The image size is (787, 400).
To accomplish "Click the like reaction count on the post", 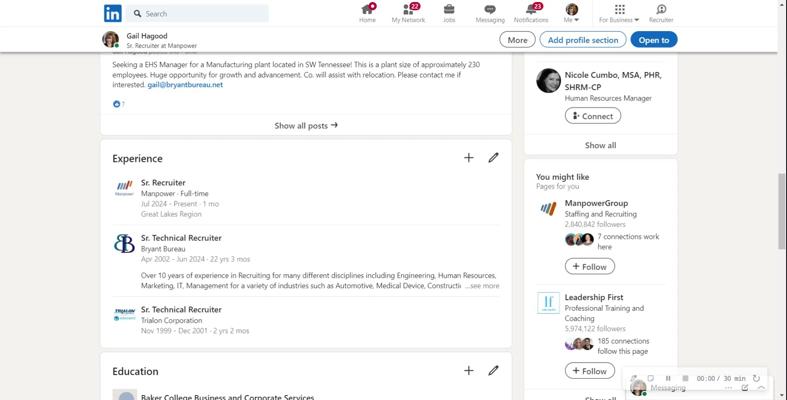I will pyautogui.click(x=119, y=104).
